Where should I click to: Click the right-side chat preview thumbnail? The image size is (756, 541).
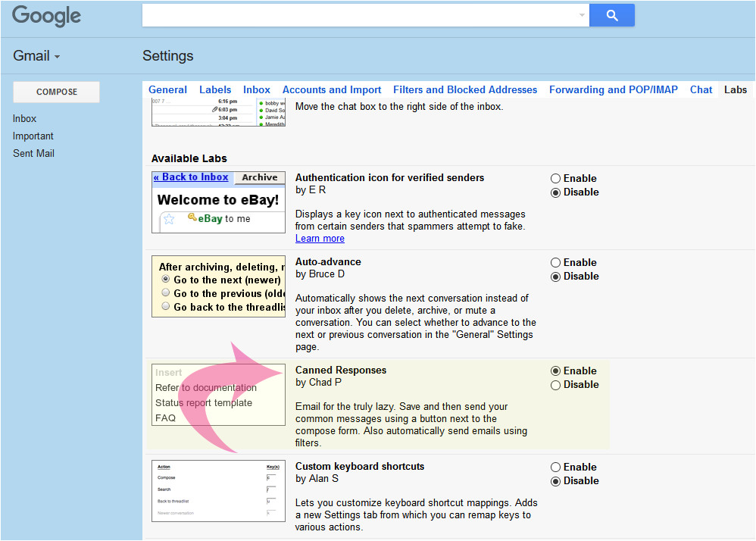218,112
